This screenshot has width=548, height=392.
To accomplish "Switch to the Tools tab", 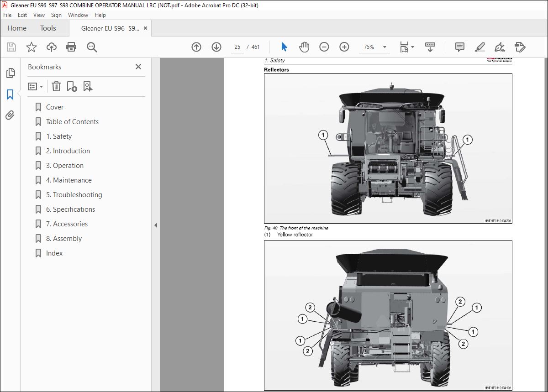I will [48, 28].
